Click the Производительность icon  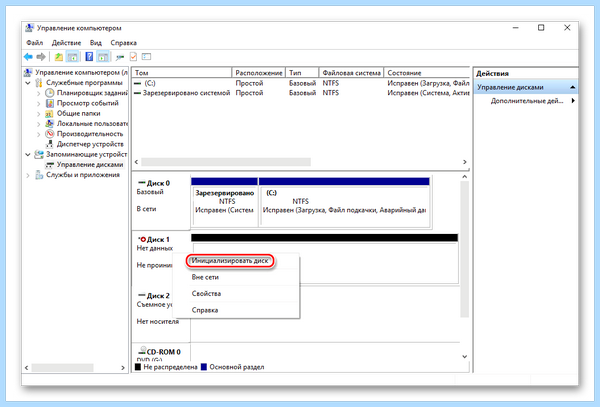pos(50,134)
